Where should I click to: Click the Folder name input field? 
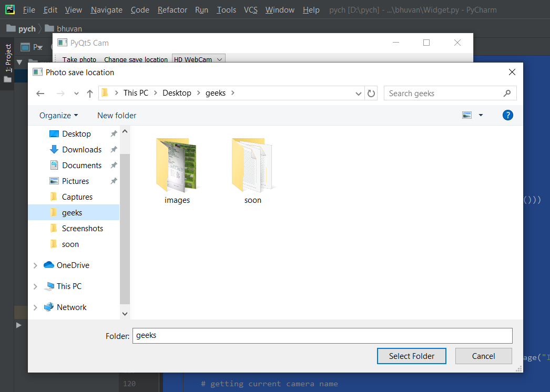(322, 336)
